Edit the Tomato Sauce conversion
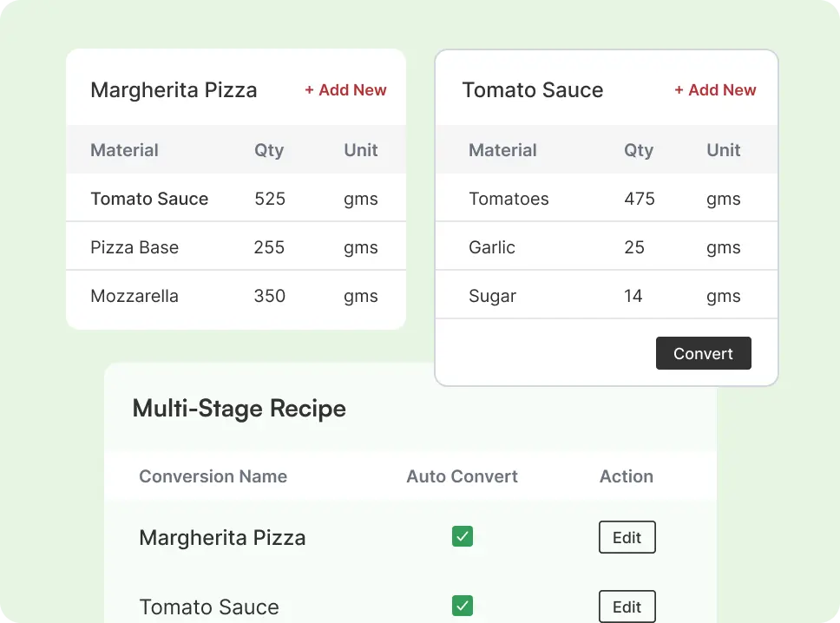Viewport: 840px width, 623px height. (627, 606)
